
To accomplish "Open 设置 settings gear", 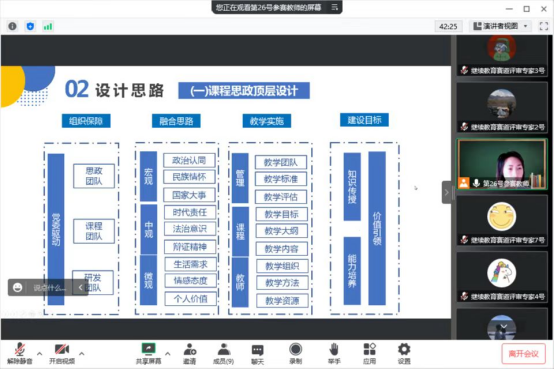I will (x=404, y=353).
